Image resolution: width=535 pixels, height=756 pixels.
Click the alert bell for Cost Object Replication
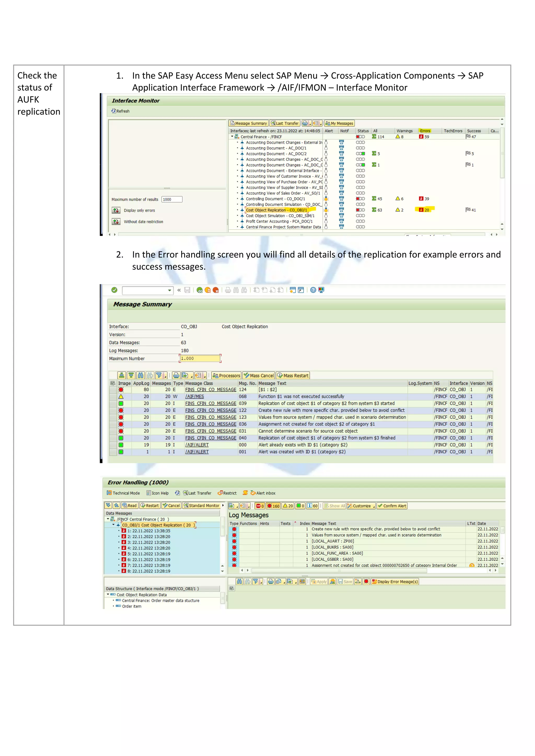coord(326,210)
